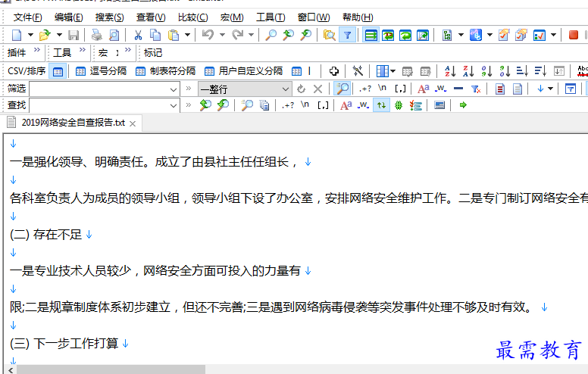The width and height of the screenshot is (588, 374).
Task: Toggle Wrap by Page button
Action: [422, 36]
